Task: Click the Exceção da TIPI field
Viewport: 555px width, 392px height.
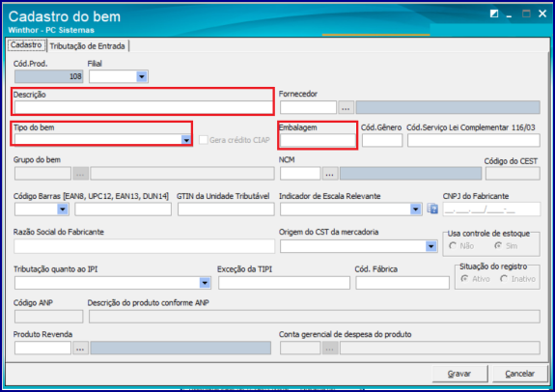Action: pyautogui.click(x=284, y=283)
